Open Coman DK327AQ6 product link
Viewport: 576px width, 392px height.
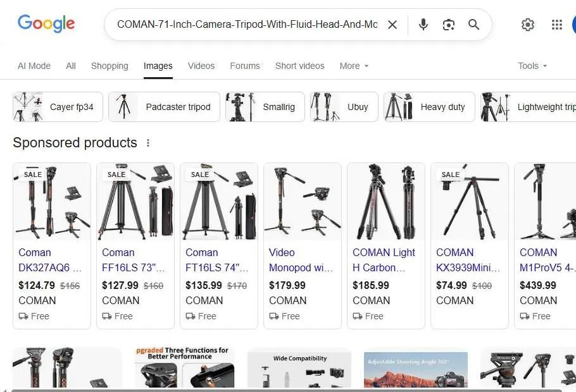tap(50, 260)
